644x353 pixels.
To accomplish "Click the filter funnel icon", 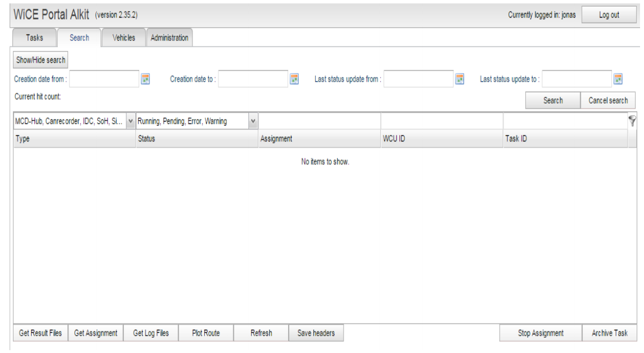I will 632,120.
